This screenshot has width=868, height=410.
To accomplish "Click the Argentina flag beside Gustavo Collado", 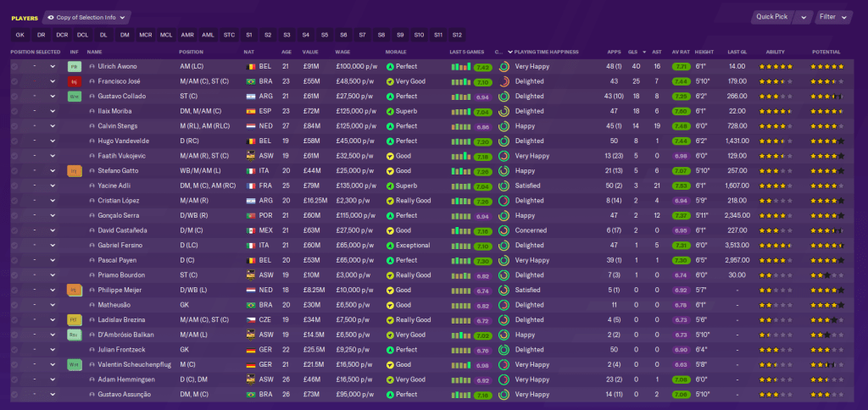I will (x=249, y=97).
